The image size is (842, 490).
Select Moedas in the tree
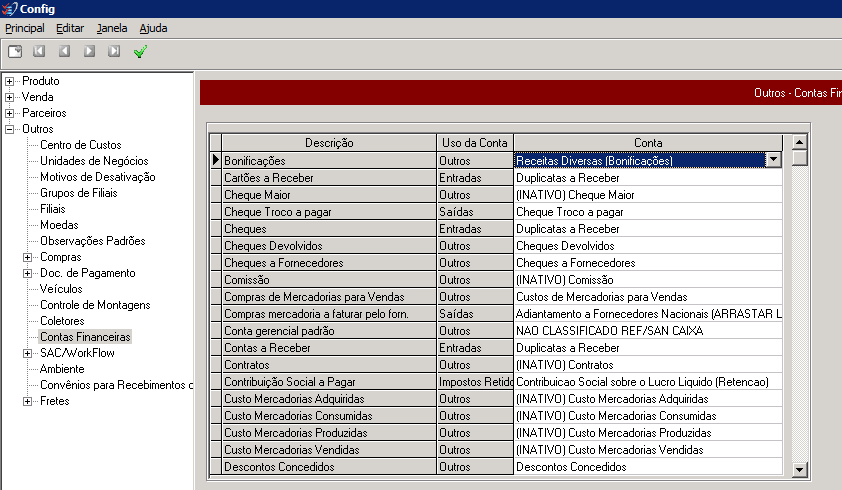(x=59, y=225)
